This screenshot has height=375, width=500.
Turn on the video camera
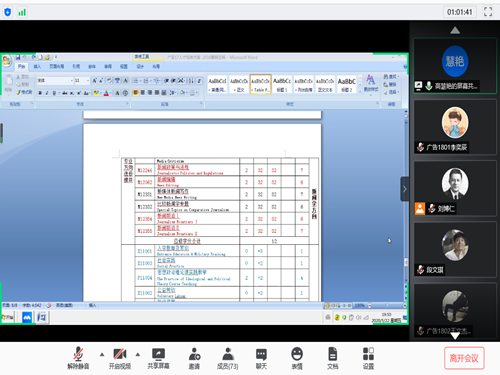click(x=120, y=359)
